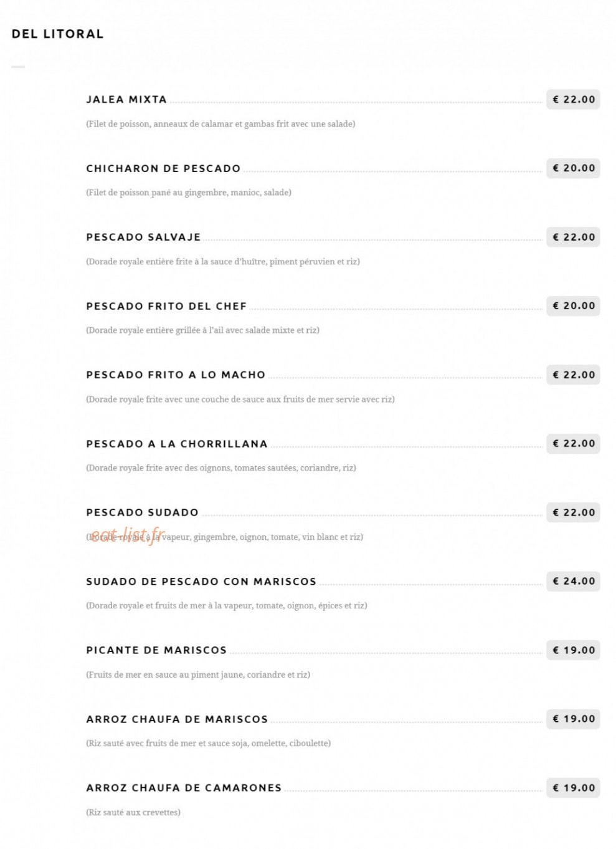This screenshot has height=849, width=616.
Task: Select PESCADO FRITO A LO MACHO
Action: pos(176,375)
